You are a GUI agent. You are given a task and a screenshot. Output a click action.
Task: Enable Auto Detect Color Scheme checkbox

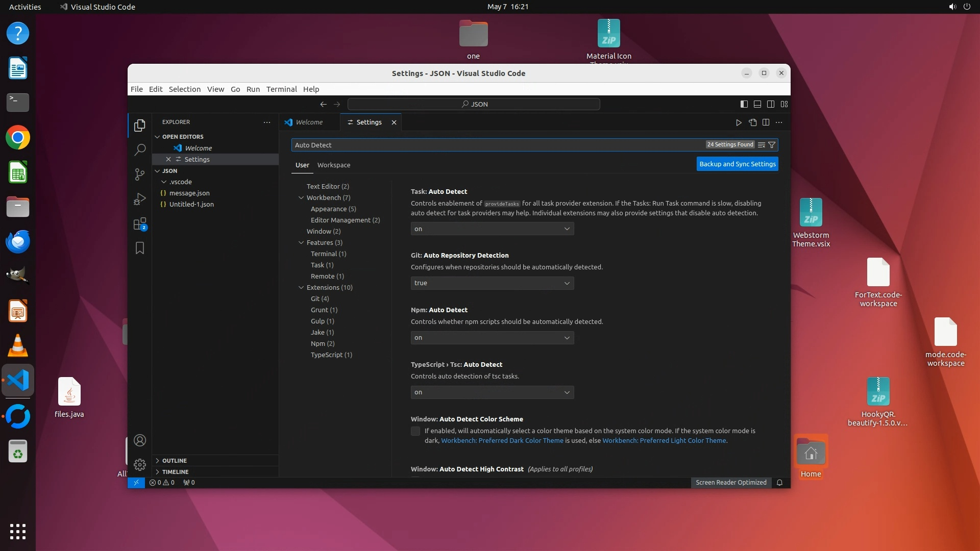415,431
